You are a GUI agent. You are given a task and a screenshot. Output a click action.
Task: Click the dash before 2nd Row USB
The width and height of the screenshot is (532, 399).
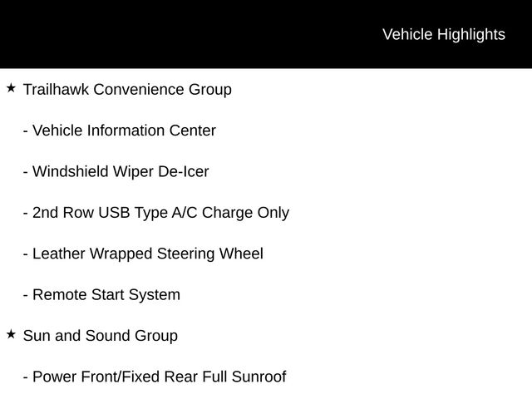click(x=26, y=213)
